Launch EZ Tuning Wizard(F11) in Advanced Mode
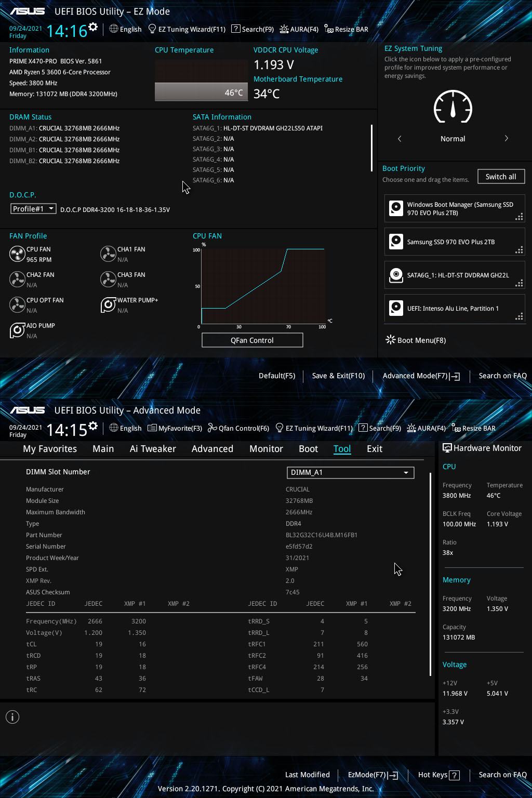The width and height of the screenshot is (532, 798). 314,428
